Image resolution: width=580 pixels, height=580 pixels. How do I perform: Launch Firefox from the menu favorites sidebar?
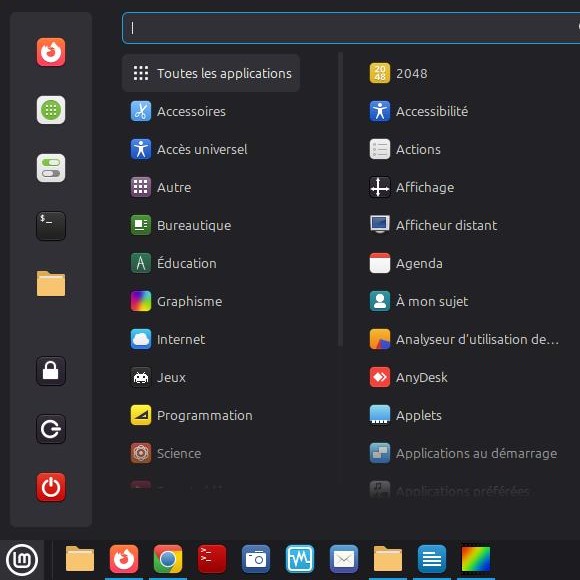coord(51,52)
